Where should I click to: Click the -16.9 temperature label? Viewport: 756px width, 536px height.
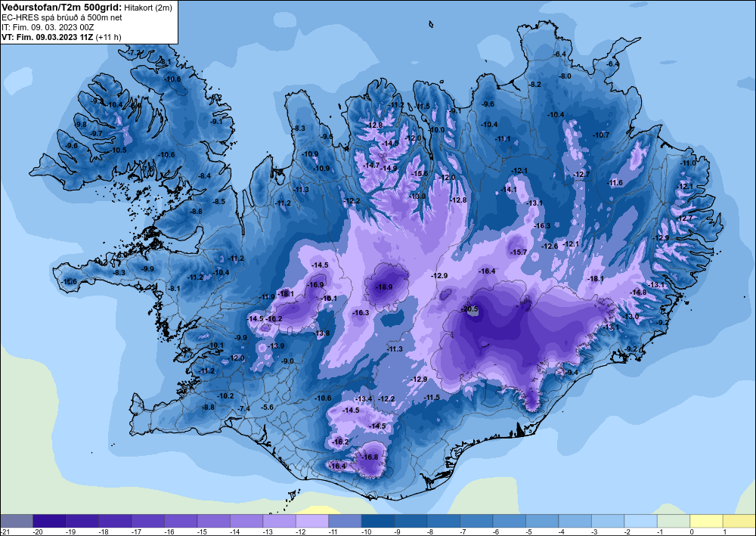click(316, 285)
